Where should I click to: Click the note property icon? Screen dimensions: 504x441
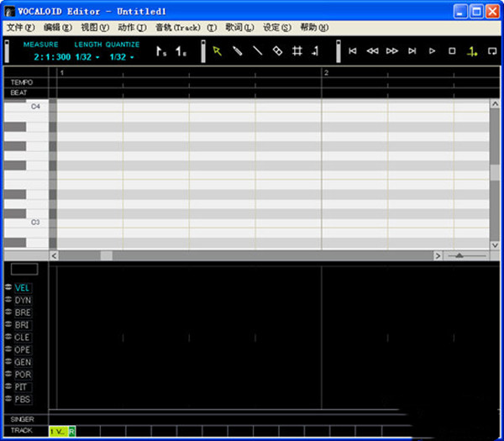(316, 51)
